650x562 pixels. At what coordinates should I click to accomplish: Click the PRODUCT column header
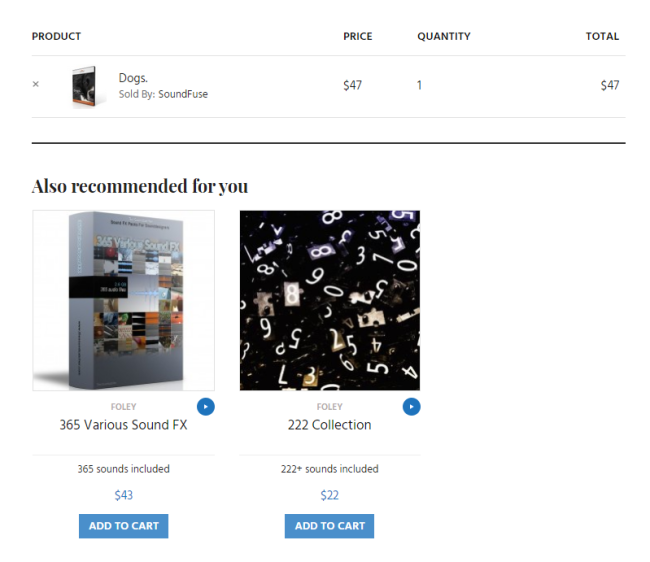click(56, 36)
